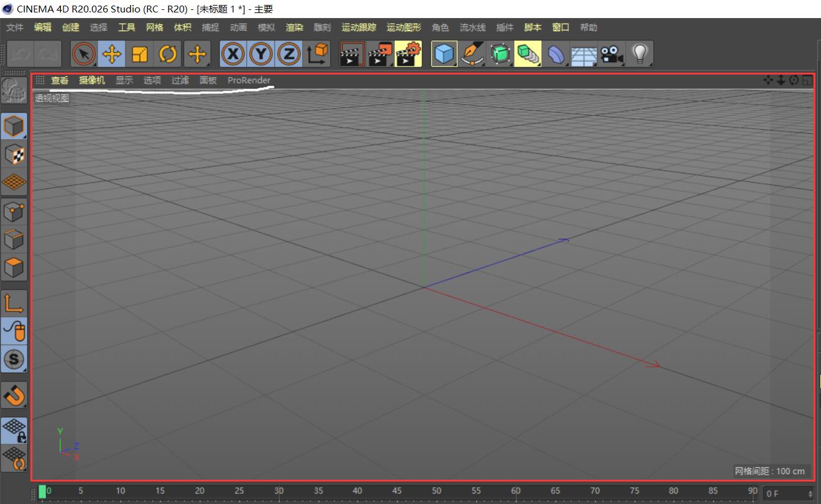The image size is (821, 504).
Task: Open viewport 过滤 menu
Action: click(x=180, y=80)
